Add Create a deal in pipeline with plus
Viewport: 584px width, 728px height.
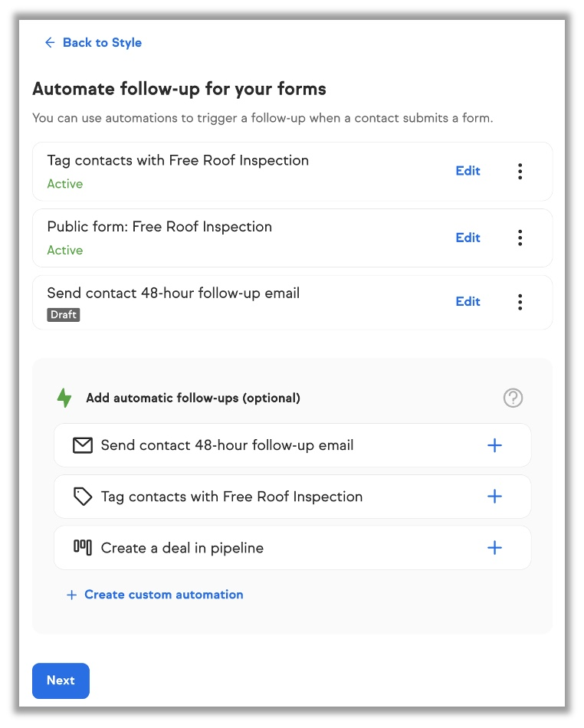tap(494, 548)
